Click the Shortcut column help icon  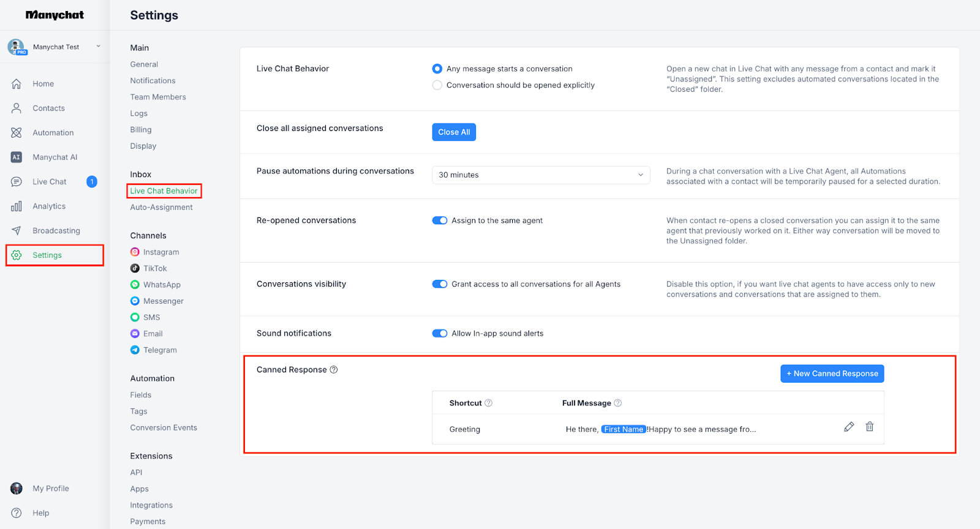tap(488, 403)
